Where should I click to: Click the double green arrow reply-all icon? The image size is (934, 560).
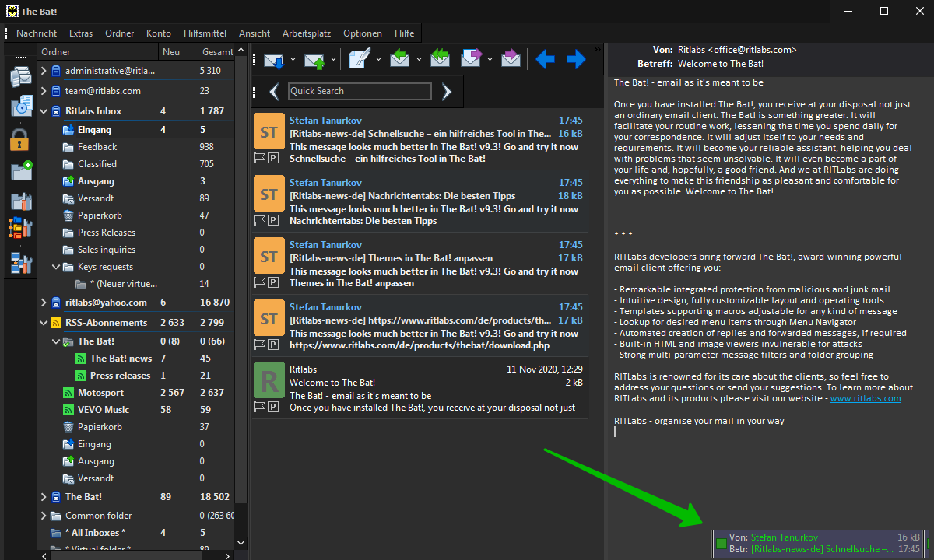coord(440,59)
